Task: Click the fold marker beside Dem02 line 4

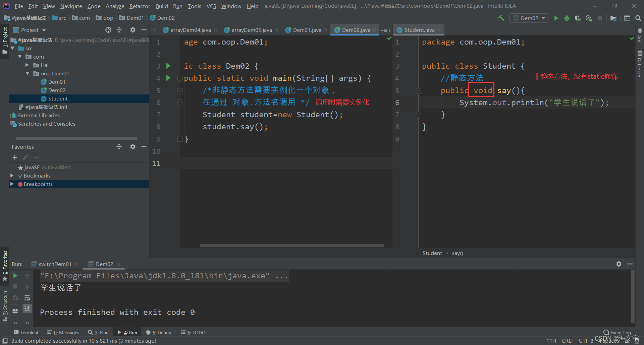Action: 180,78
